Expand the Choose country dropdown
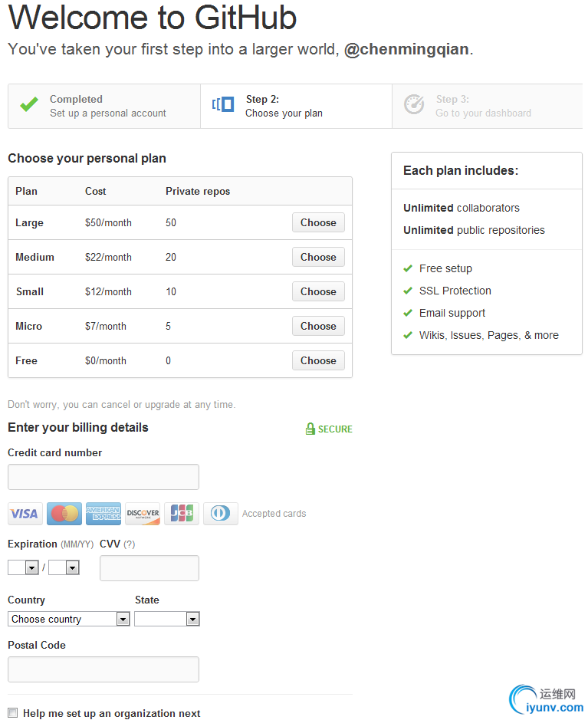The width and height of the screenshot is (588, 720). [x=69, y=619]
